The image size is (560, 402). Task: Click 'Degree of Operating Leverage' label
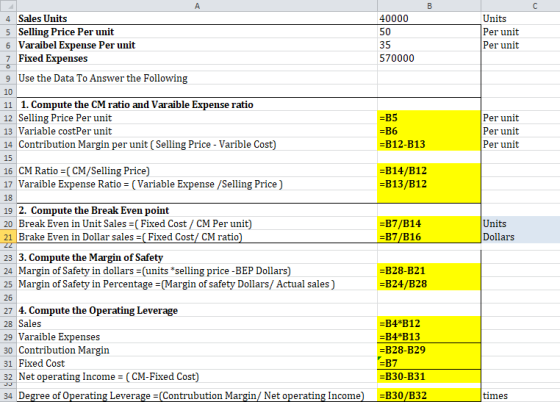point(197,396)
